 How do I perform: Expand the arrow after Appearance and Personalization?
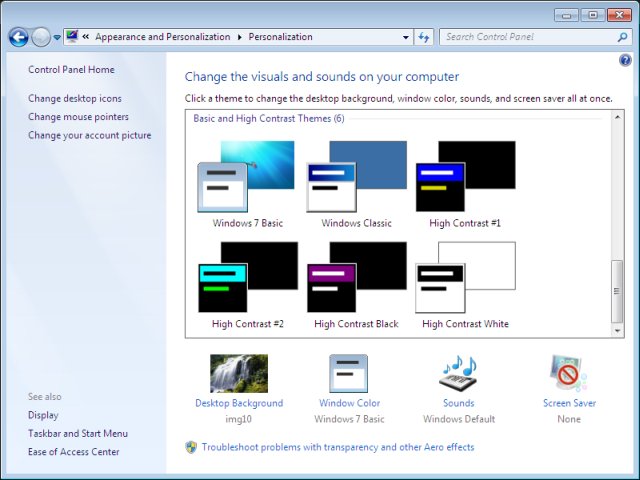pyautogui.click(x=240, y=37)
